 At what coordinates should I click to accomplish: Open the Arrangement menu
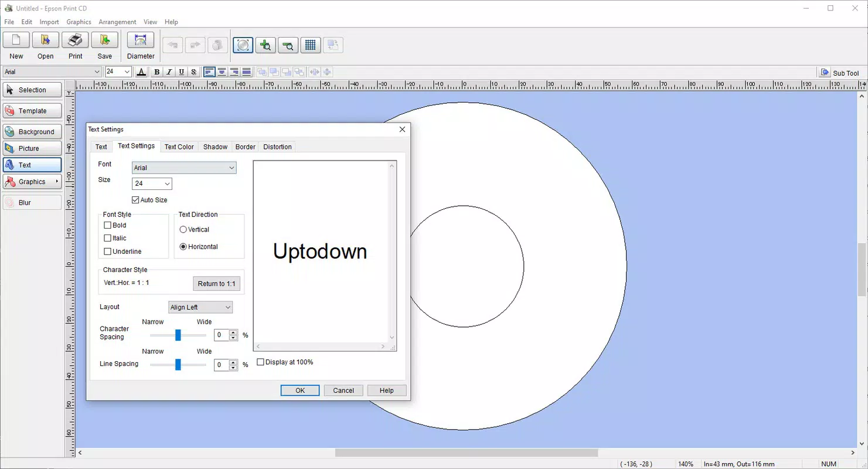pos(117,22)
